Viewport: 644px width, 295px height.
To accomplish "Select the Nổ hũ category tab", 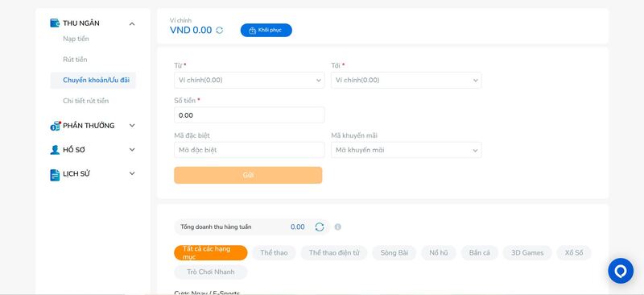I will coord(439,253).
